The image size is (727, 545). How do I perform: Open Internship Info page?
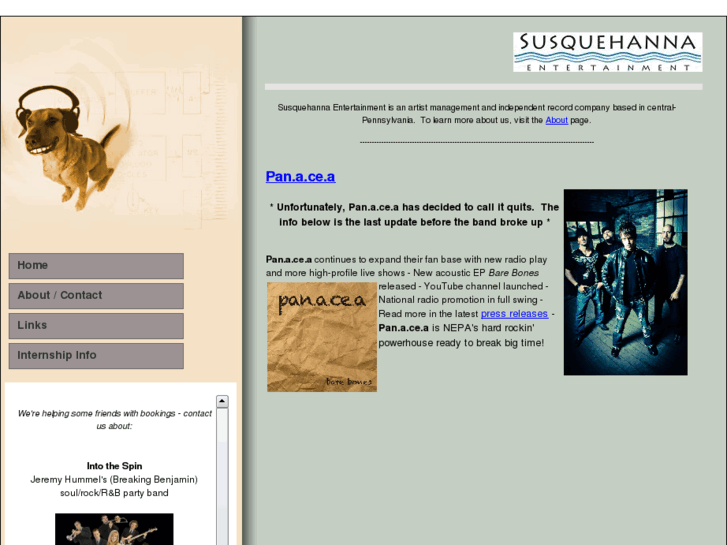[x=96, y=356]
